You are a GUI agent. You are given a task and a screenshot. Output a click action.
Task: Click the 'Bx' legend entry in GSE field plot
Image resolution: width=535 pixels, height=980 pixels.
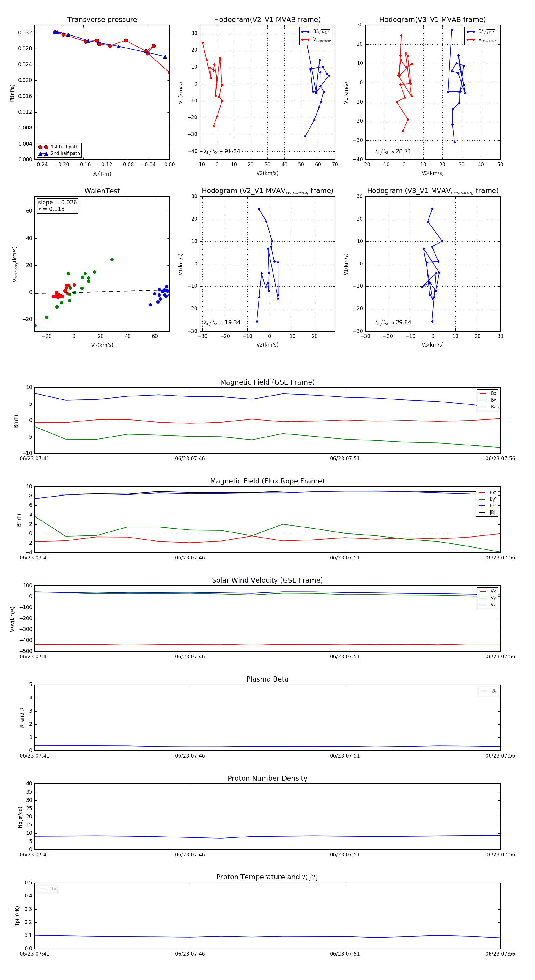click(488, 393)
